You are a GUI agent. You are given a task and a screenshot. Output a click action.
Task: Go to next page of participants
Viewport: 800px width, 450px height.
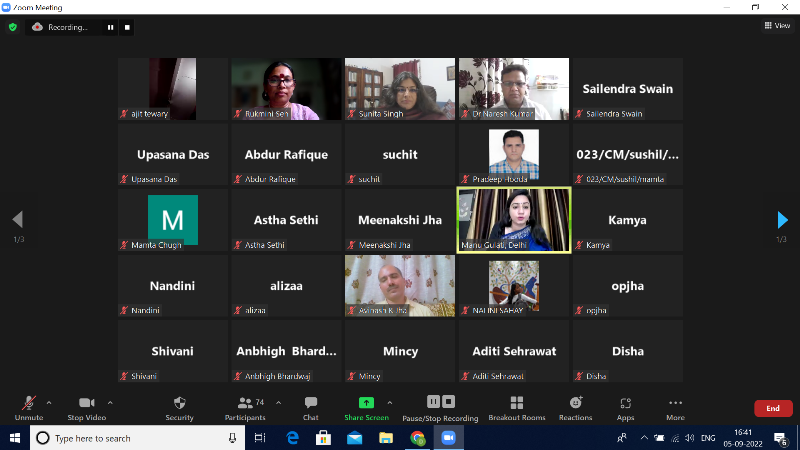tap(783, 220)
